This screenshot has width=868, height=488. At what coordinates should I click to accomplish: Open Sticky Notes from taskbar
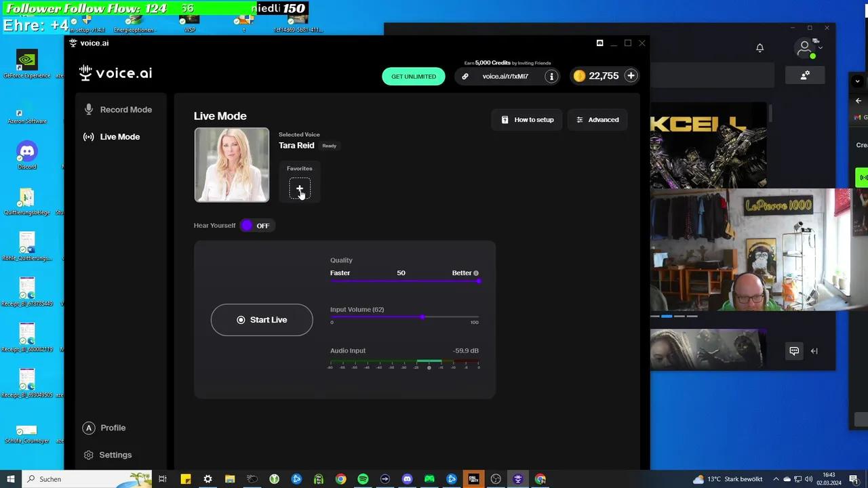click(185, 479)
